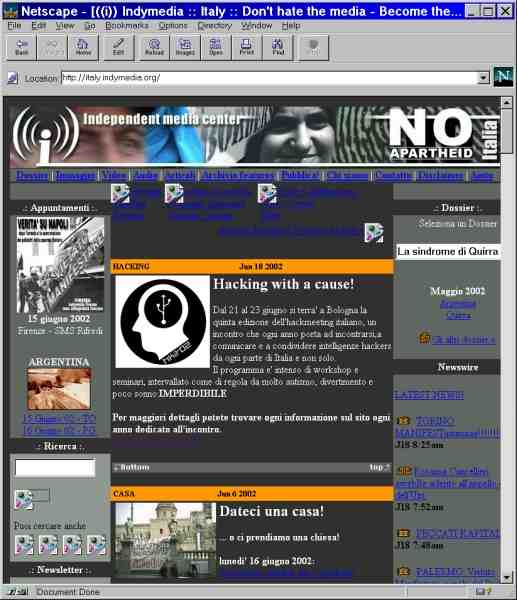Click the newswire icon beside the PALERMO headline
Screen dimensions: 517x600
[x=403, y=571]
